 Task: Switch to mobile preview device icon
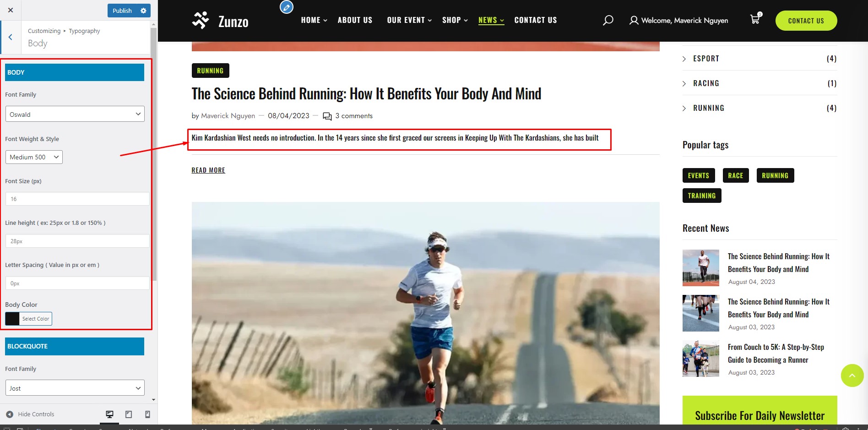[147, 414]
